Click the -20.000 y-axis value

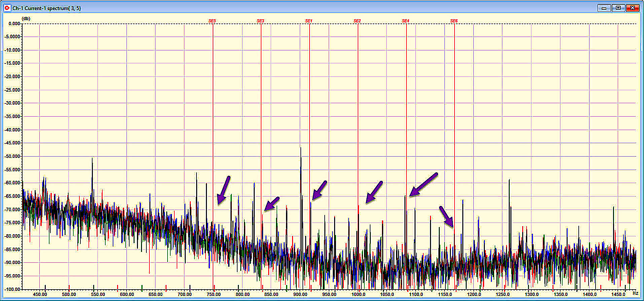pos(12,77)
